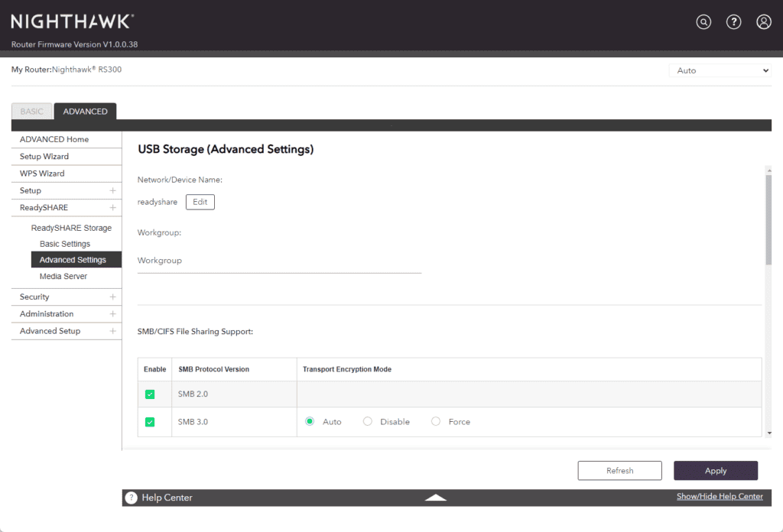
Task: Click the Workgroup input field
Action: 279,261
